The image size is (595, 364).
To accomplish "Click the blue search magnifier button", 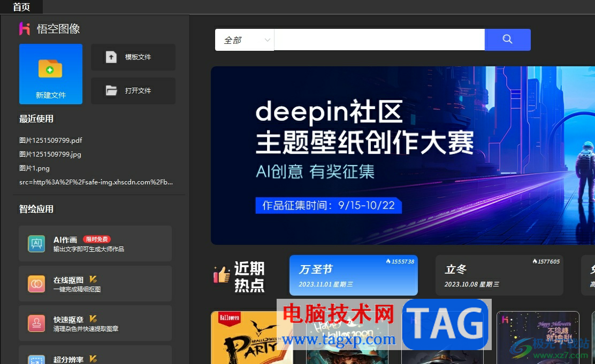I will tap(507, 40).
